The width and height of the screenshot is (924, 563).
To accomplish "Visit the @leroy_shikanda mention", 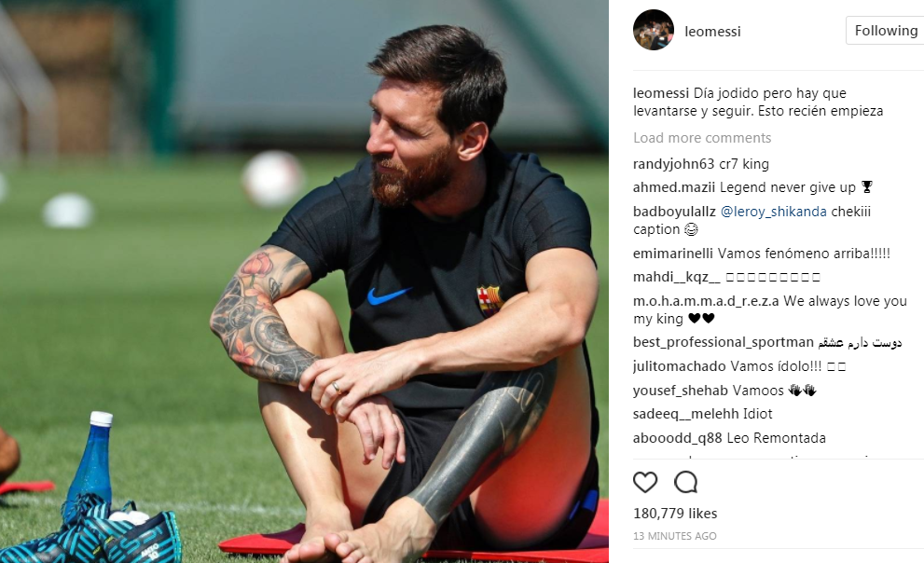I will 773,212.
